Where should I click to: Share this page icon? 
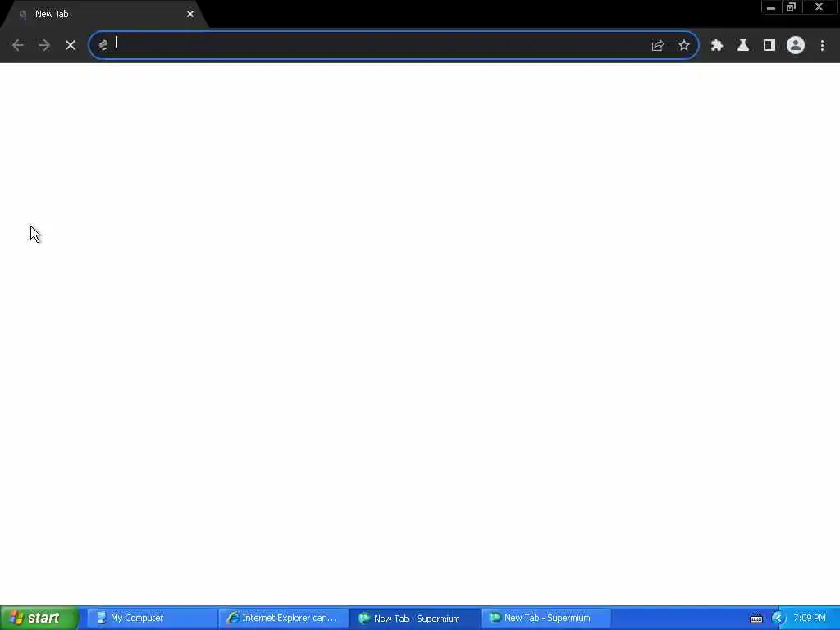pos(658,46)
